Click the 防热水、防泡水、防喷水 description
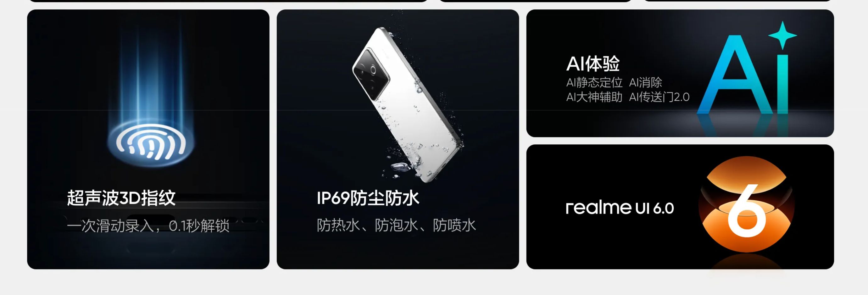Screen dimensions: 868x295 tap(396, 225)
